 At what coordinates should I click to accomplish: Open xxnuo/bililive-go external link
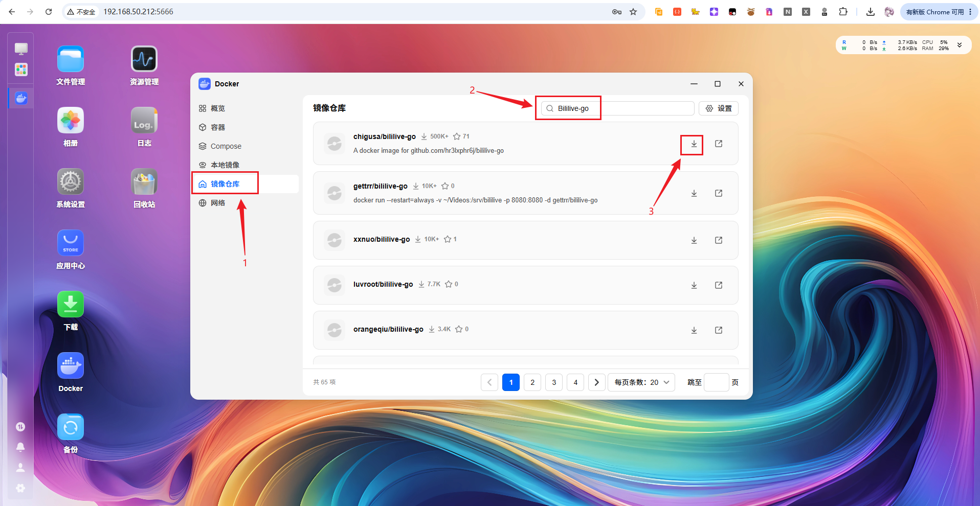719,240
